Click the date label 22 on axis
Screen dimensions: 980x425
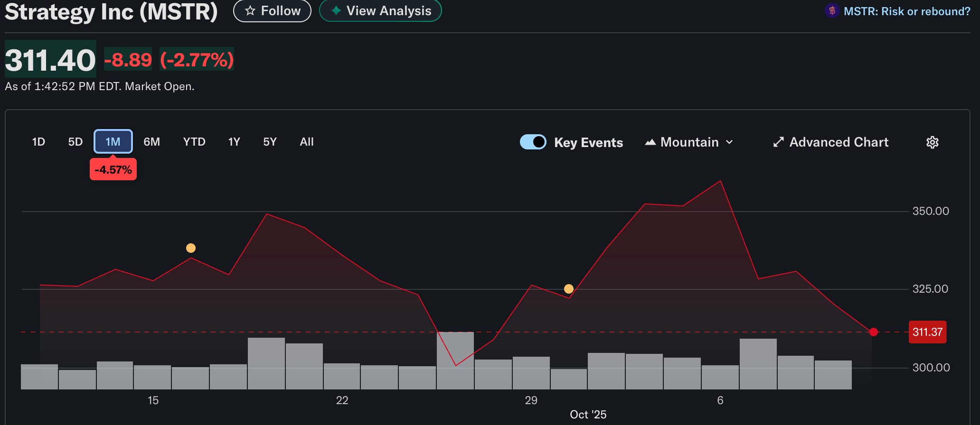342,400
